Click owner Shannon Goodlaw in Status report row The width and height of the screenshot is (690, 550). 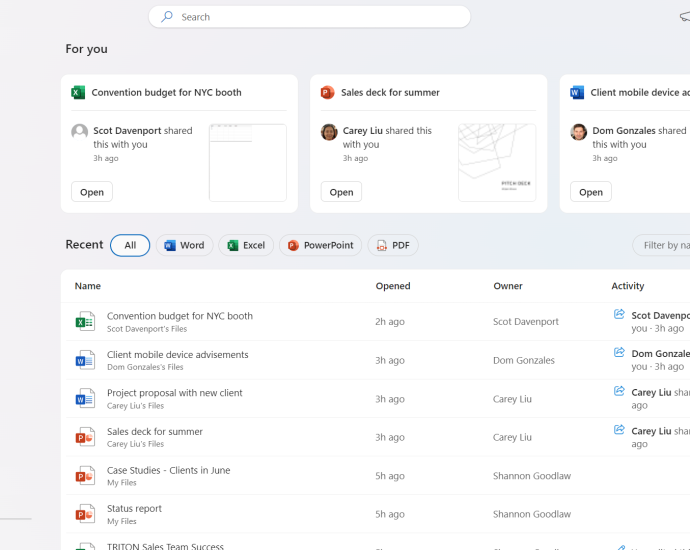532,514
